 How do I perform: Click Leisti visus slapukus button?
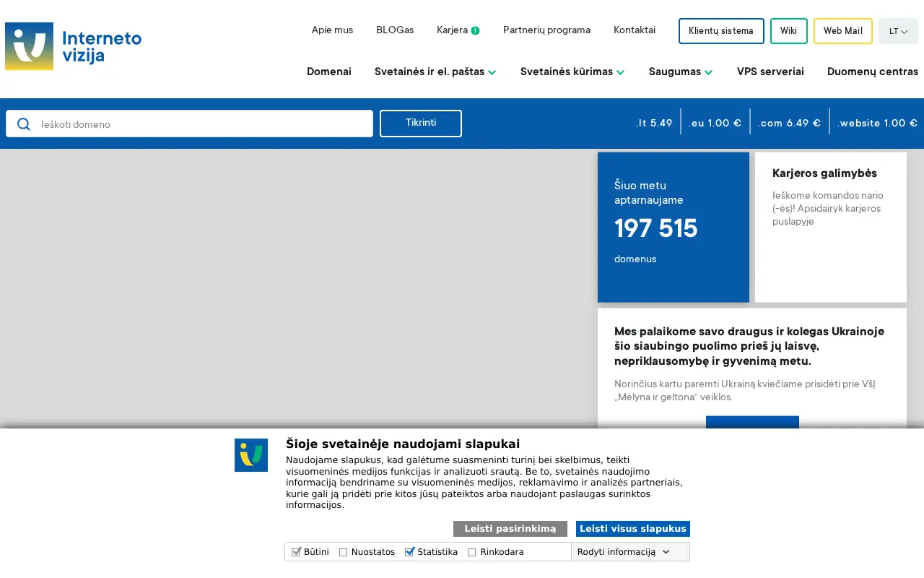[633, 529]
